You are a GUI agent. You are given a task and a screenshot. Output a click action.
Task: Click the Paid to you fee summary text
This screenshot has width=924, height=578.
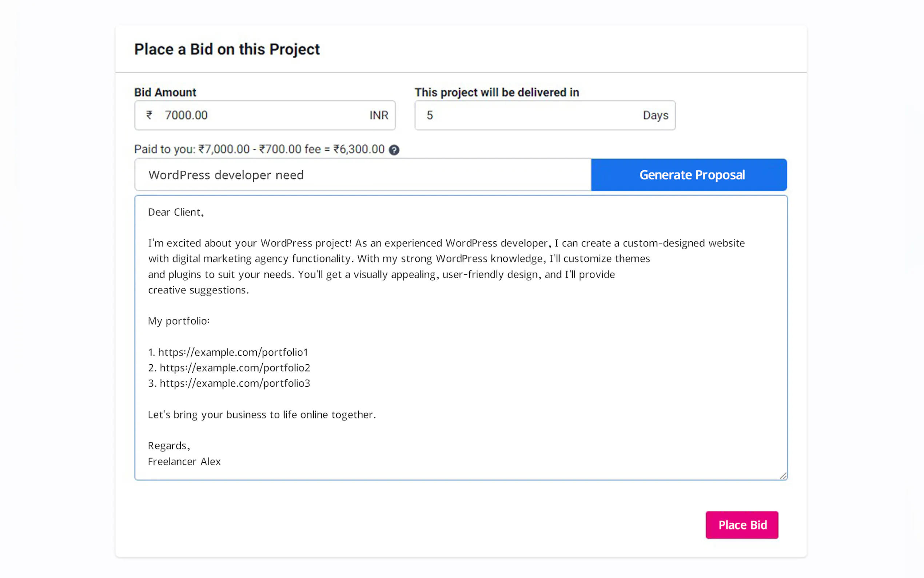click(259, 149)
